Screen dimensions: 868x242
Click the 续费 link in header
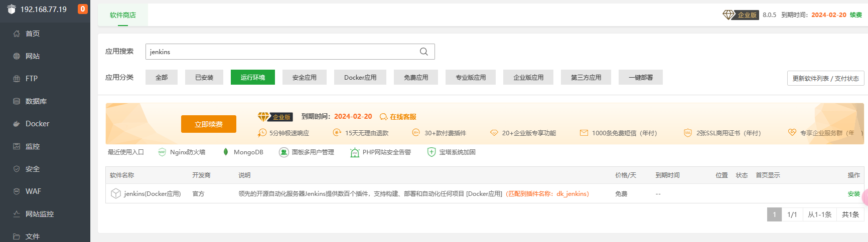(x=856, y=15)
